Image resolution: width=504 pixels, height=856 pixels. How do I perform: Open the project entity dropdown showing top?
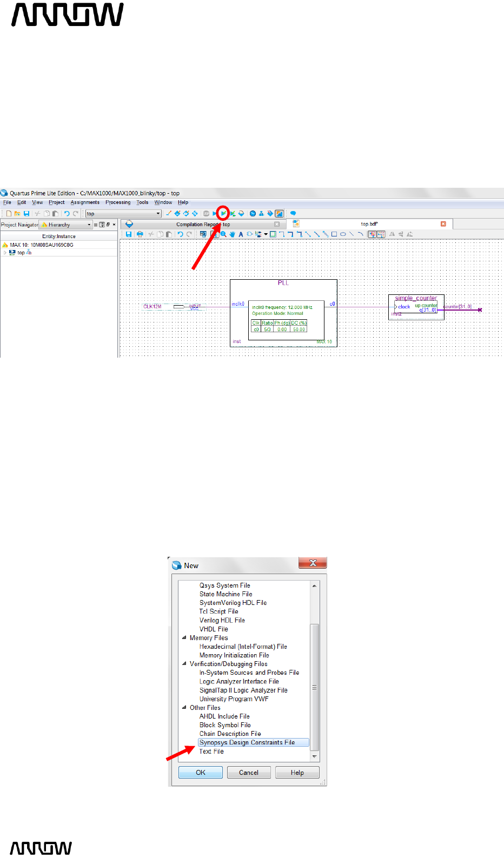(123, 214)
